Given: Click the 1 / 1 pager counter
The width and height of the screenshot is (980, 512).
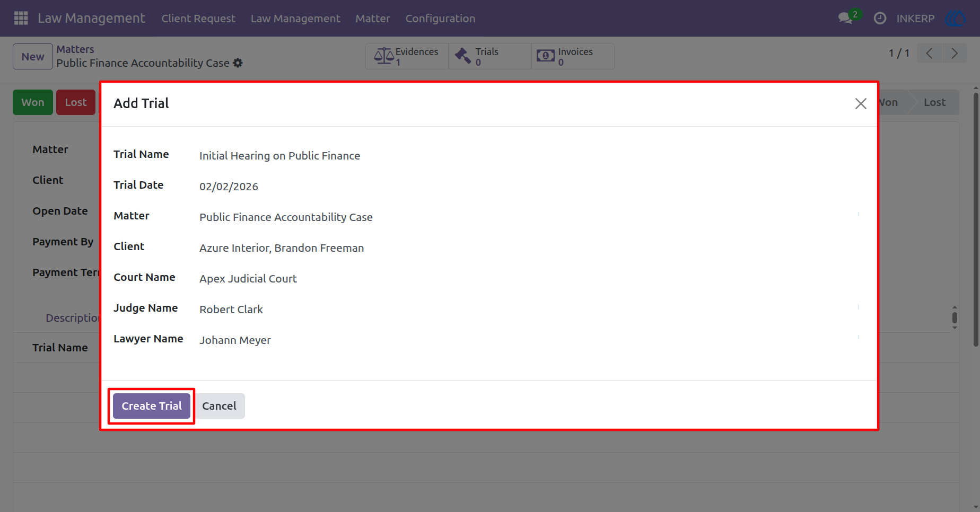Looking at the screenshot, I should tap(899, 53).
